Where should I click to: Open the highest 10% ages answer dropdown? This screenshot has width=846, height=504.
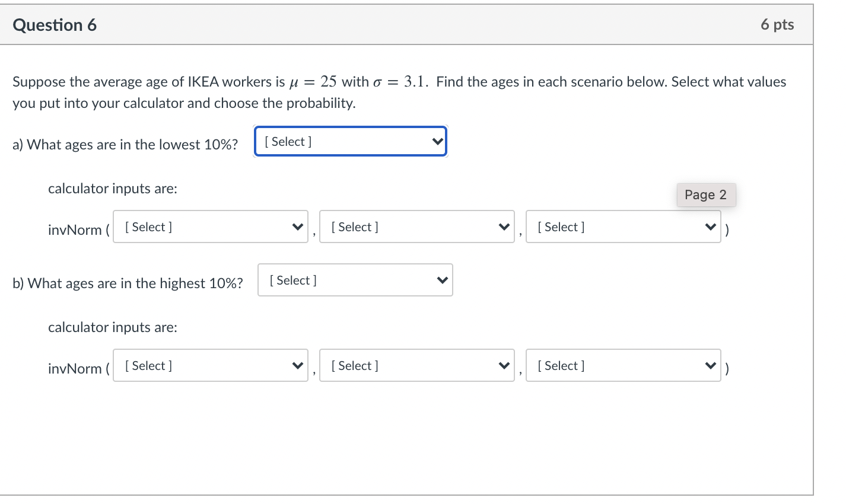[x=355, y=280]
